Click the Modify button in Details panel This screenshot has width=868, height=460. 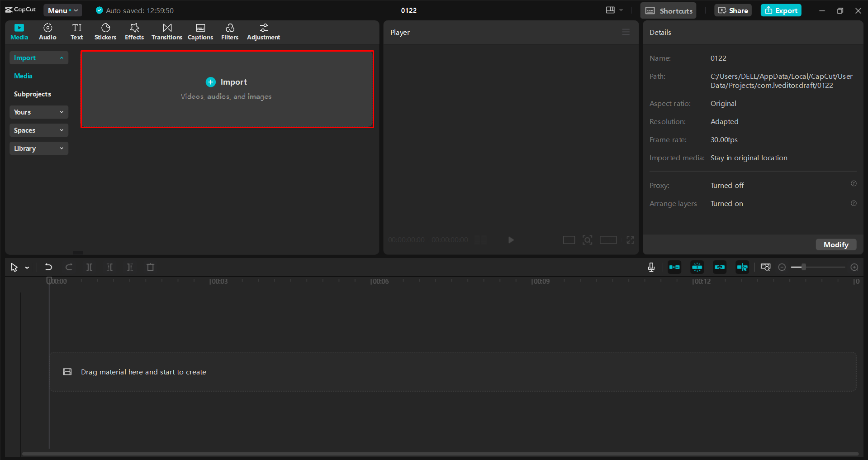(x=835, y=244)
